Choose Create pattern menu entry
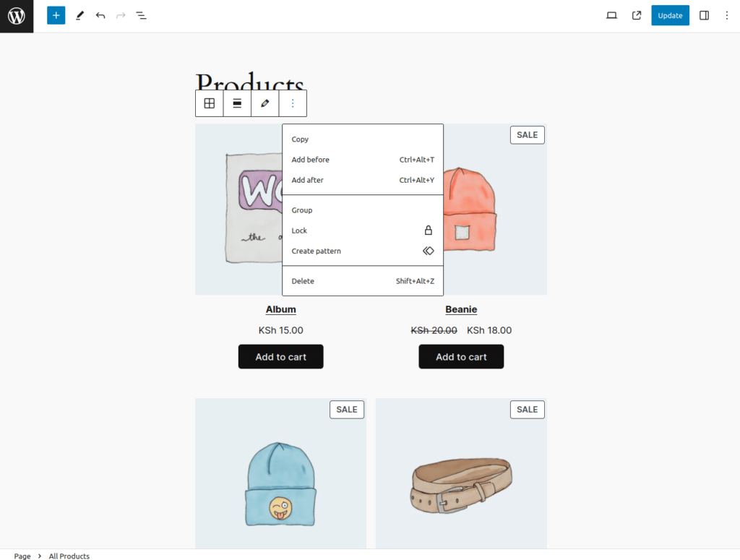The image size is (740, 560). point(363,251)
